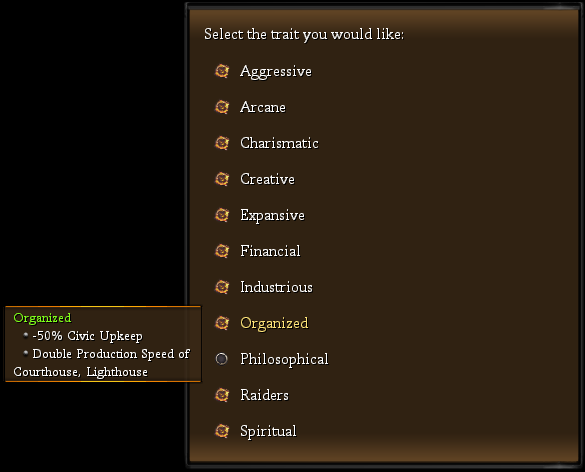Screen dimensions: 585x472
Task: Choose the Aggressive trait label
Action: click(x=276, y=72)
